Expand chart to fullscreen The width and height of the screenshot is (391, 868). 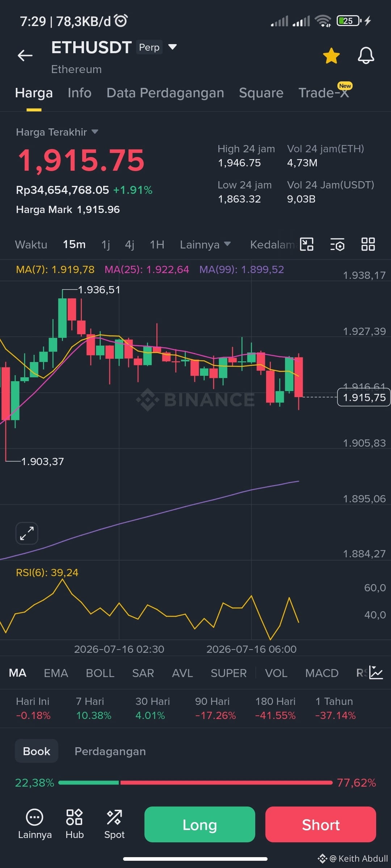pos(27,533)
